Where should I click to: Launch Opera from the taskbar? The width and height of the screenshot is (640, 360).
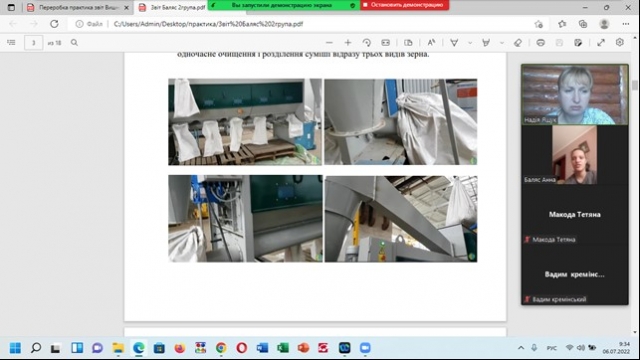point(242,348)
